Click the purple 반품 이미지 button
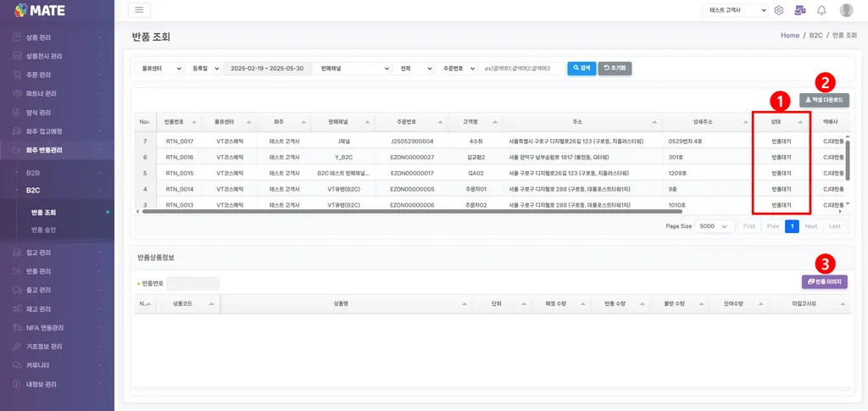 [x=824, y=281]
